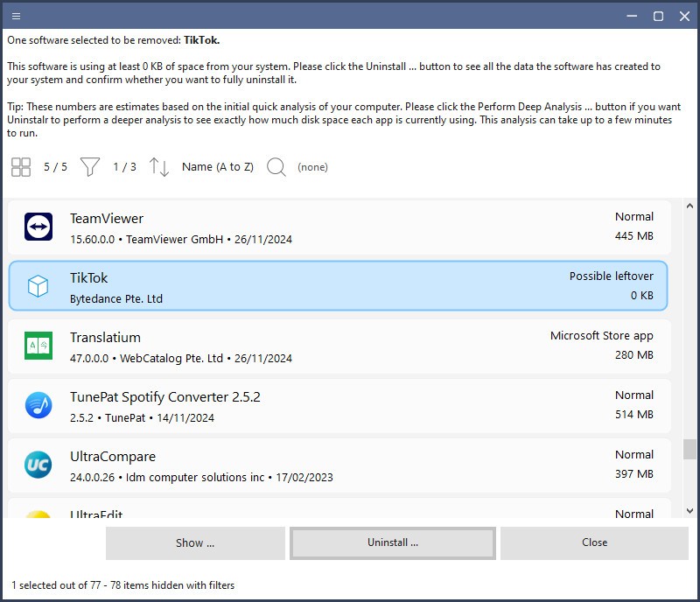Select the Translatium name label
Image resolution: width=700 pixels, height=602 pixels.
(105, 338)
